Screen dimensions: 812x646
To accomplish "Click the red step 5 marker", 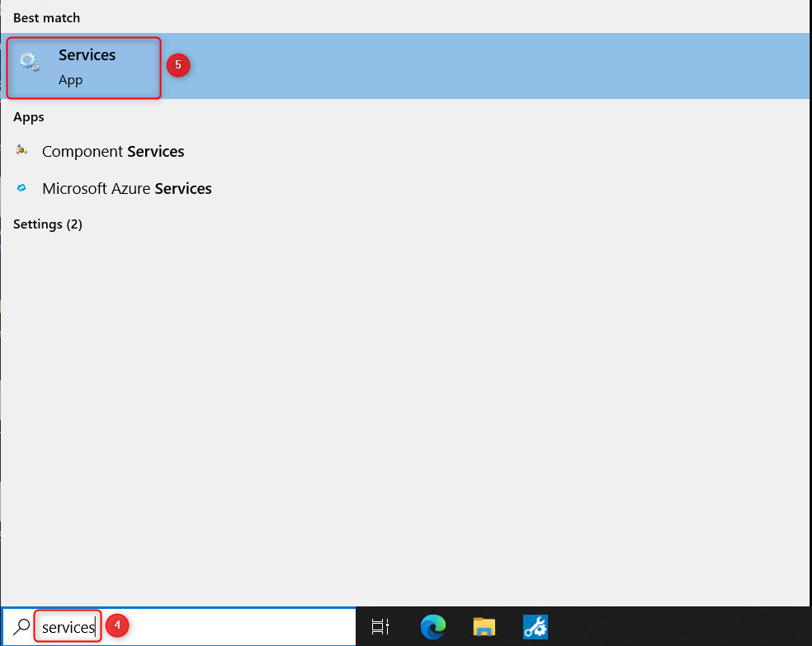I will (178, 66).
